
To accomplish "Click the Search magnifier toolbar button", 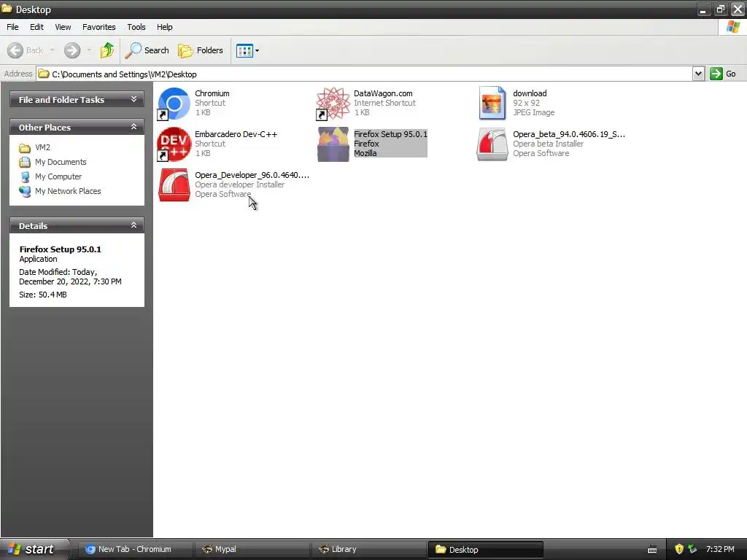I will 147,50.
